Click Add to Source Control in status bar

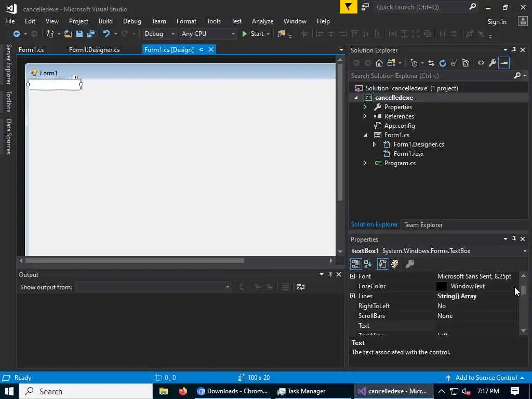point(485,378)
